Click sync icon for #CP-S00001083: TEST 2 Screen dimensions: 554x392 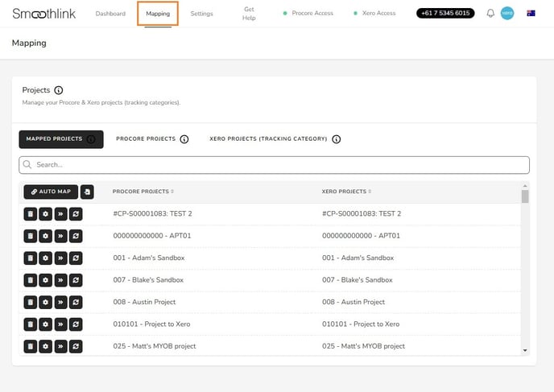coord(76,213)
